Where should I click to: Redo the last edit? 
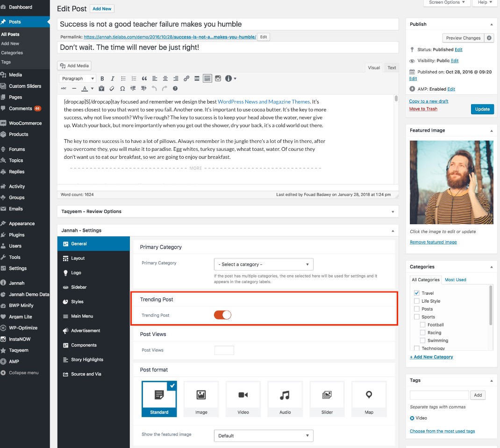164,88
